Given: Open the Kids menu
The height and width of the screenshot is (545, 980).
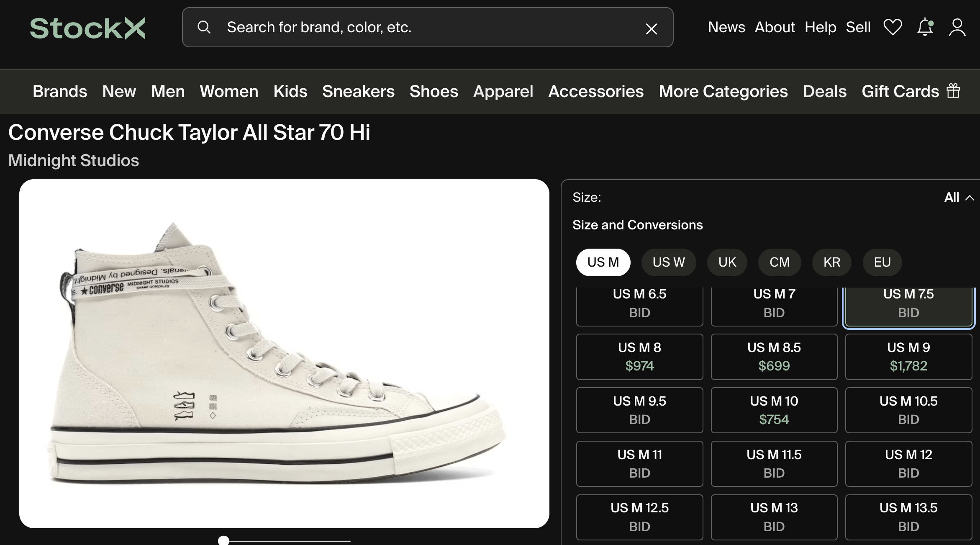Looking at the screenshot, I should (290, 91).
